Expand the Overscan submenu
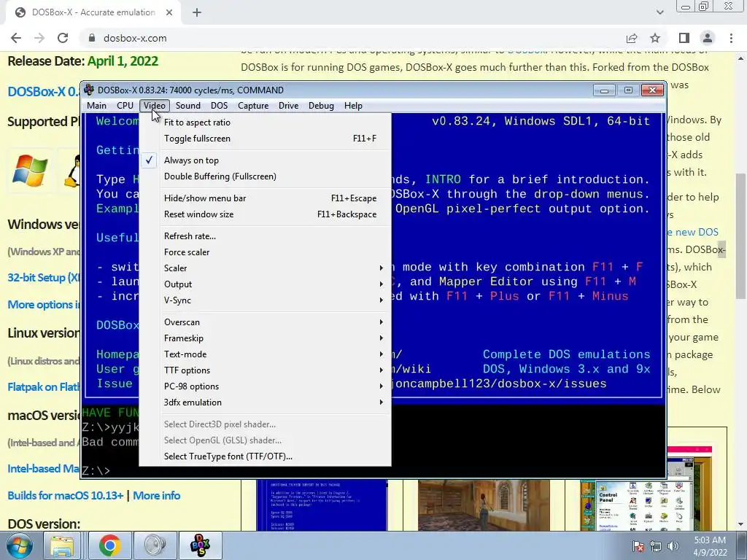The image size is (747, 560). click(266, 322)
